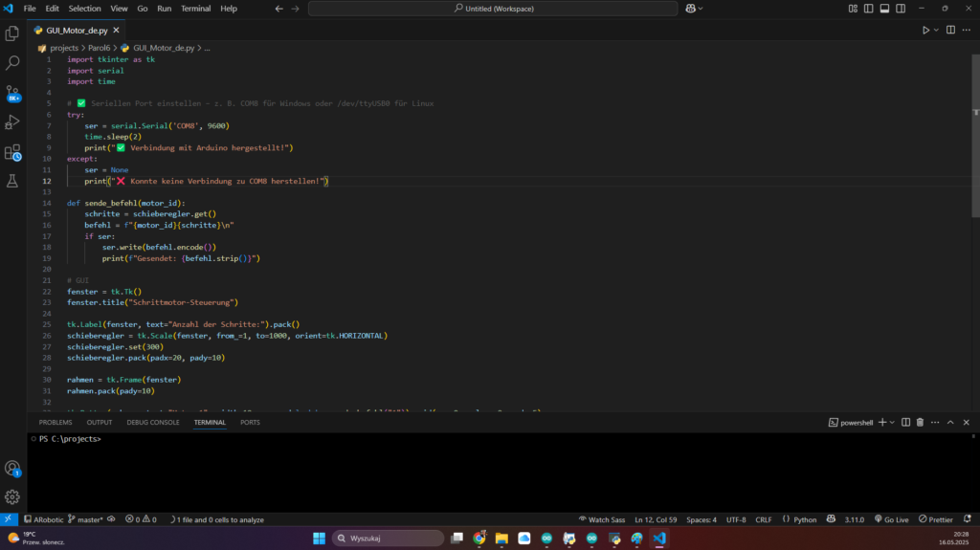Open the Extensions view
This screenshot has width=980, height=550.
[11, 152]
